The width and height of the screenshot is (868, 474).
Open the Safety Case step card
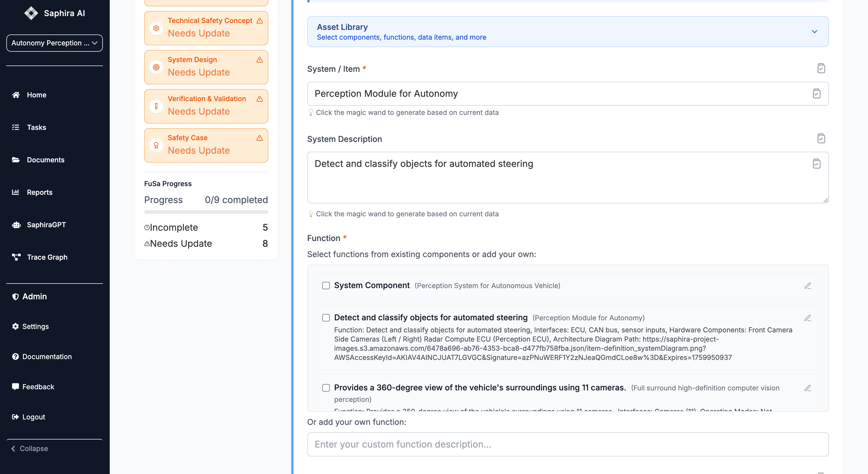(206, 145)
